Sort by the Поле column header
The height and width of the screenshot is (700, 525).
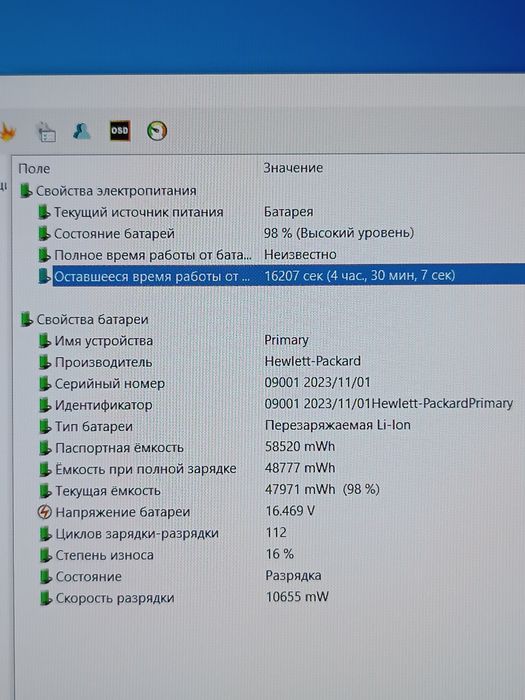(34, 169)
